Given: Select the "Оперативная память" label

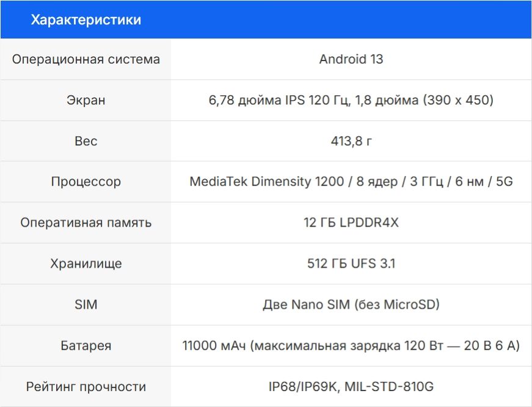Looking at the screenshot, I should click(x=86, y=223).
